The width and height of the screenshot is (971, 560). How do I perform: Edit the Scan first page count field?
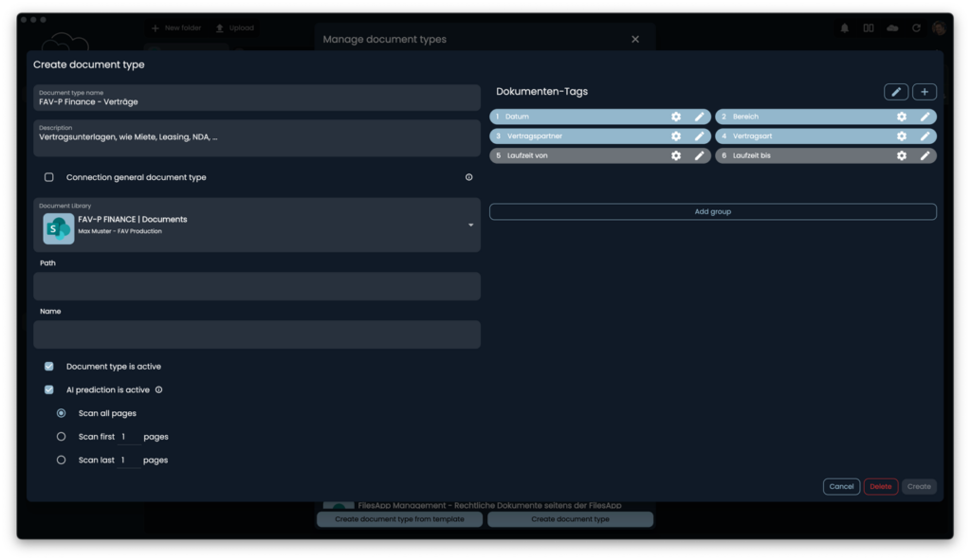[x=129, y=437]
